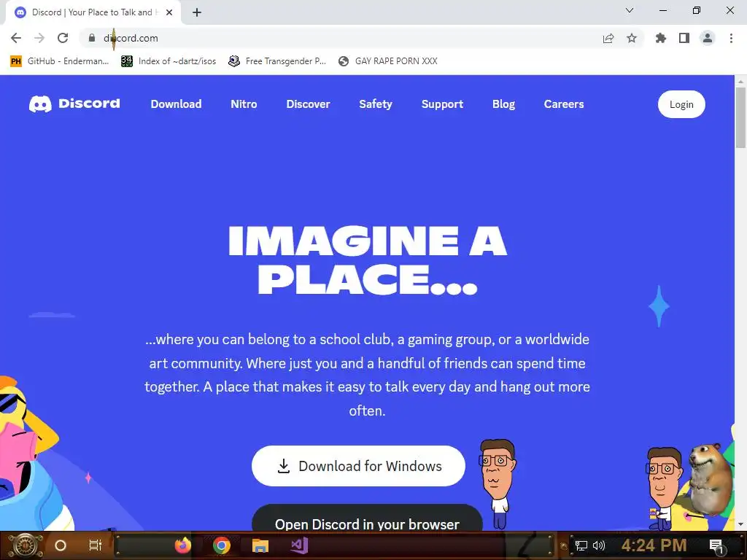Open the steampunk Start button
The image size is (747, 560).
(25, 545)
